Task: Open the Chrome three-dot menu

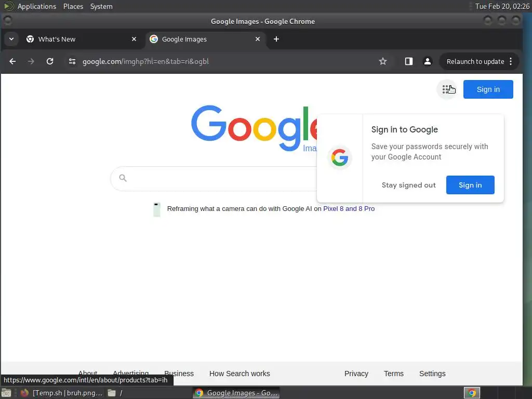Action: point(511,61)
